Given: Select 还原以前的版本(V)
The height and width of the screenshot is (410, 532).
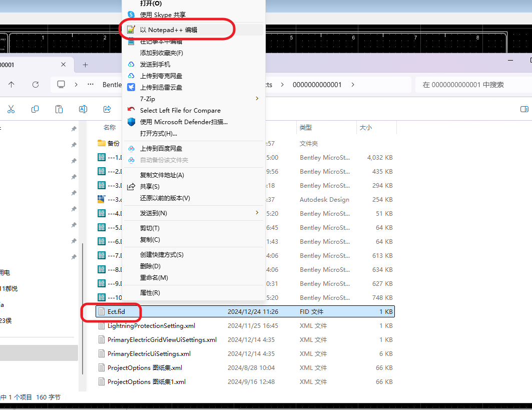Looking at the screenshot, I should [193, 198].
